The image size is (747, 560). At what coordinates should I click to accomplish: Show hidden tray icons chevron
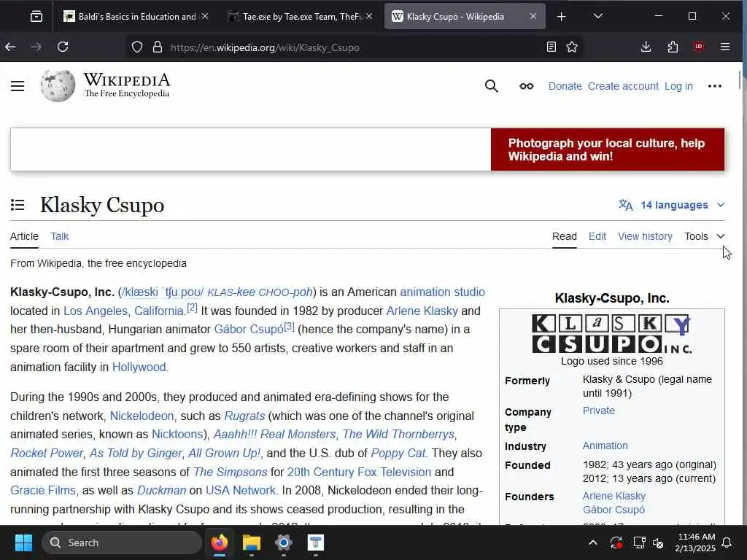(x=593, y=542)
